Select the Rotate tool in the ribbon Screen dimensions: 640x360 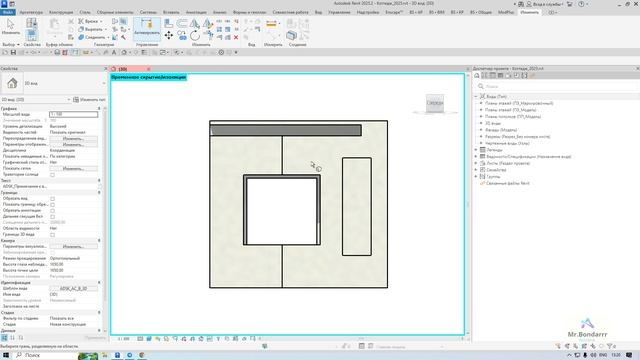[195, 36]
